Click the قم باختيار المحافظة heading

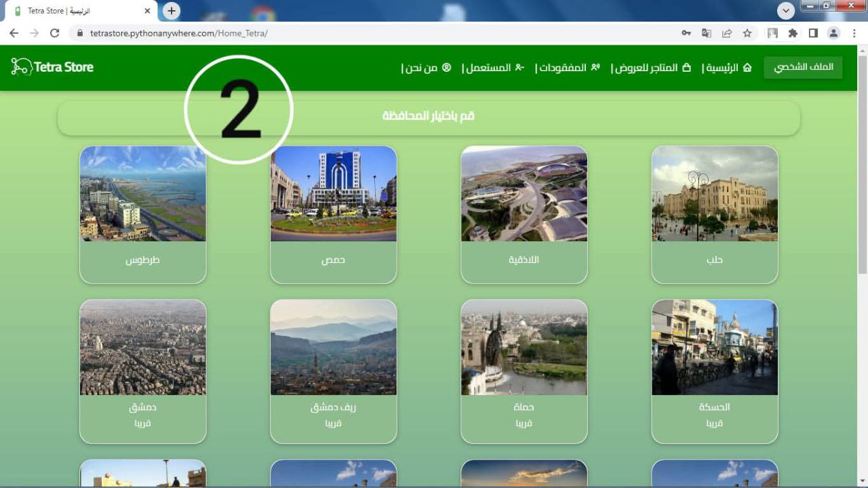pyautogui.click(x=429, y=116)
